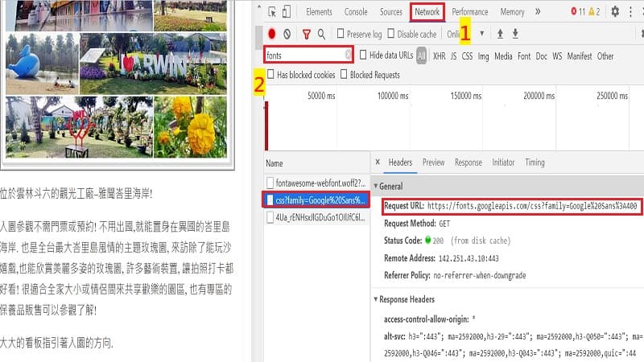Image resolution: width=644 pixels, height=362 pixels.
Task: Open the throttling dropdown arrow
Action: [x=482, y=34]
